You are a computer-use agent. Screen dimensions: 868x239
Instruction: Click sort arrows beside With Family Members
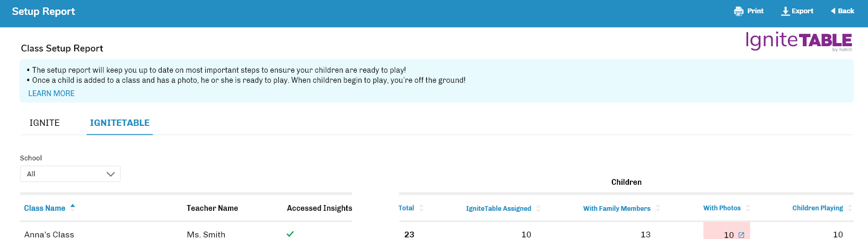657,209
